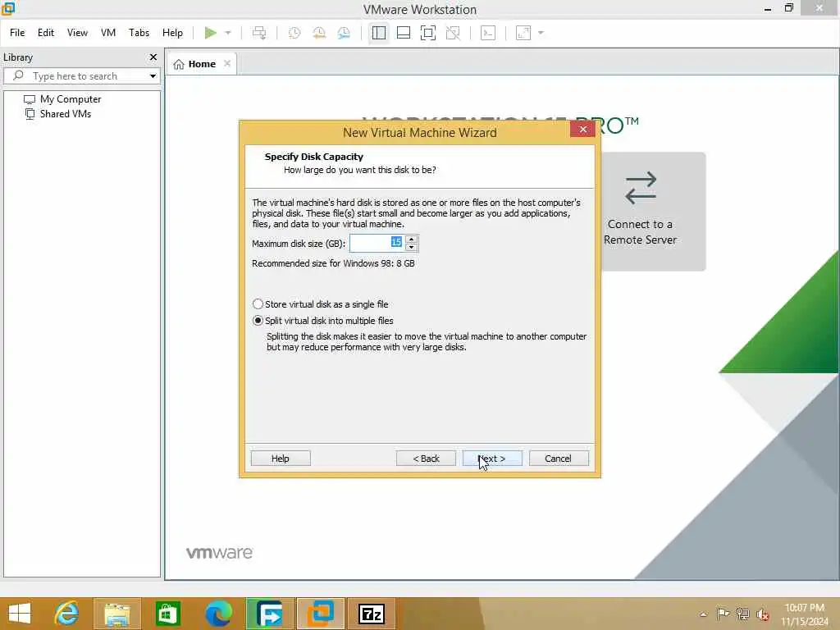This screenshot has width=840, height=630.
Task: Click the Library search field
Action: [x=80, y=76]
